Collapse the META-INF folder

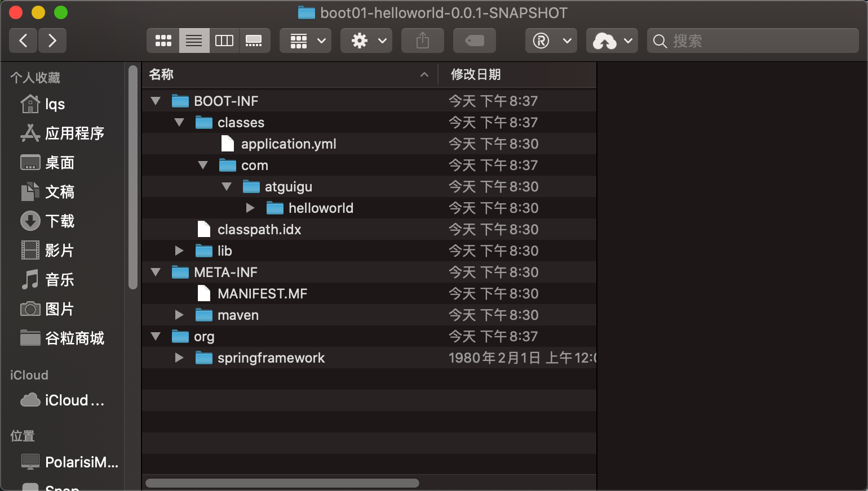(156, 273)
